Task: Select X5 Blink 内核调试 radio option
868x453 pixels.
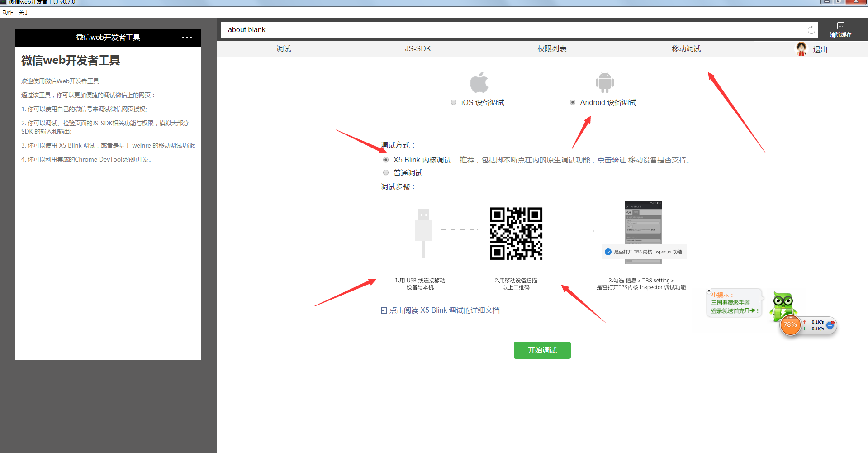Action: click(386, 160)
